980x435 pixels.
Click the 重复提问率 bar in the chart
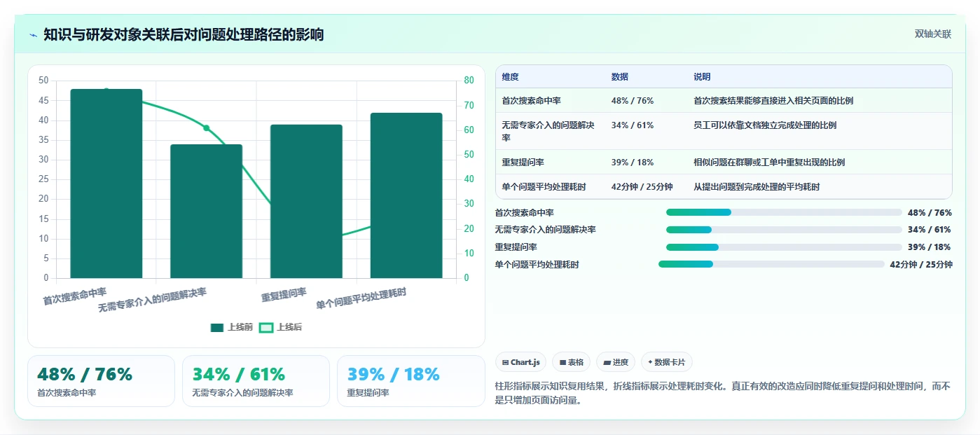click(x=306, y=202)
